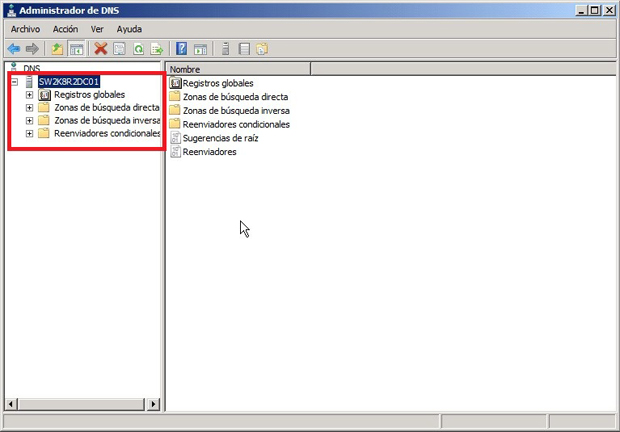
Task: Click Sugerencias de raíz document icon
Action: (175, 138)
